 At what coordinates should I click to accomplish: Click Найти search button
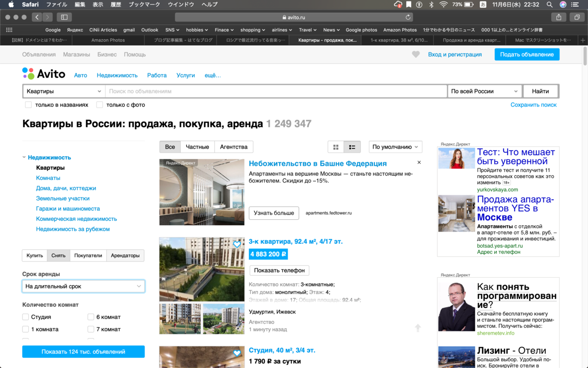pos(540,91)
